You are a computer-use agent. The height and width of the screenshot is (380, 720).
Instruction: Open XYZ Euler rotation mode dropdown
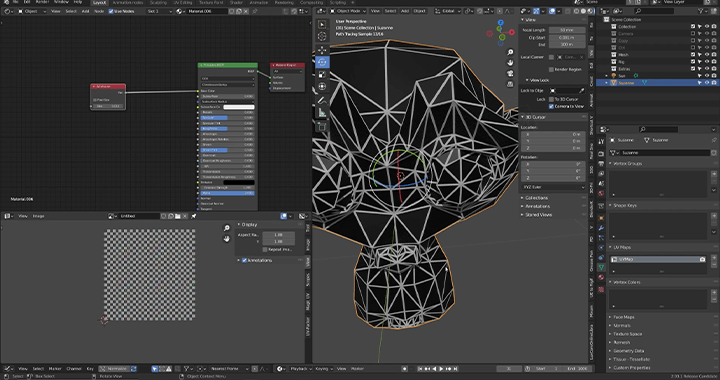pos(553,187)
